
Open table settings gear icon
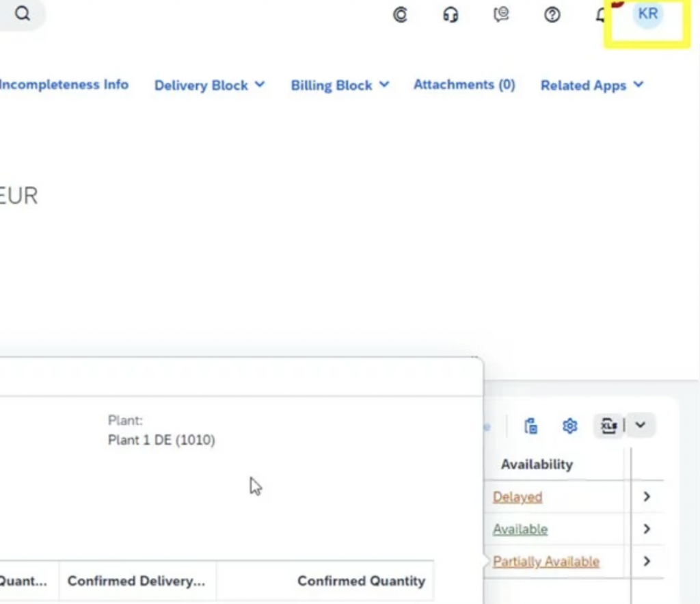(569, 426)
